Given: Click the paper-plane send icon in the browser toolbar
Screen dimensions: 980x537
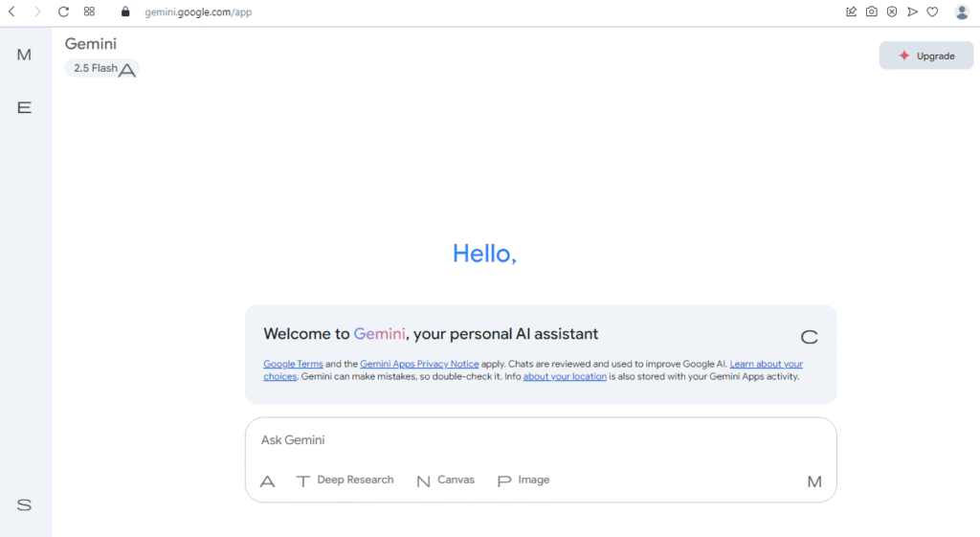Looking at the screenshot, I should [912, 11].
